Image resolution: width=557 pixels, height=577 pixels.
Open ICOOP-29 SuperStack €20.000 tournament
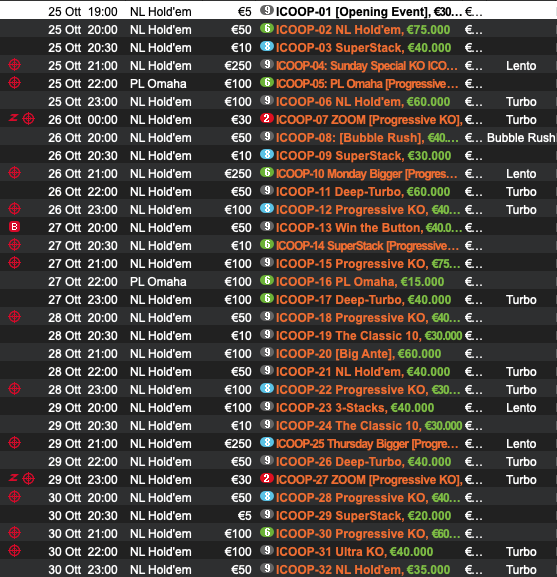(363, 516)
